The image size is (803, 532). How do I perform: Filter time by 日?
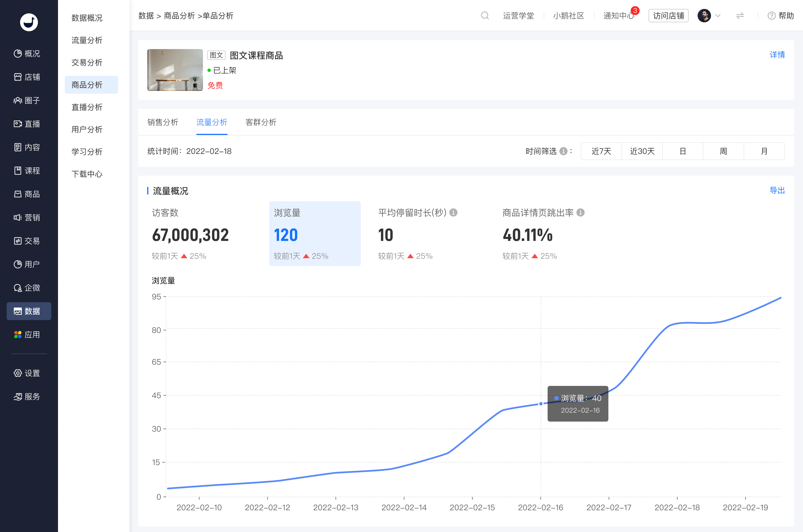pyautogui.click(x=683, y=151)
